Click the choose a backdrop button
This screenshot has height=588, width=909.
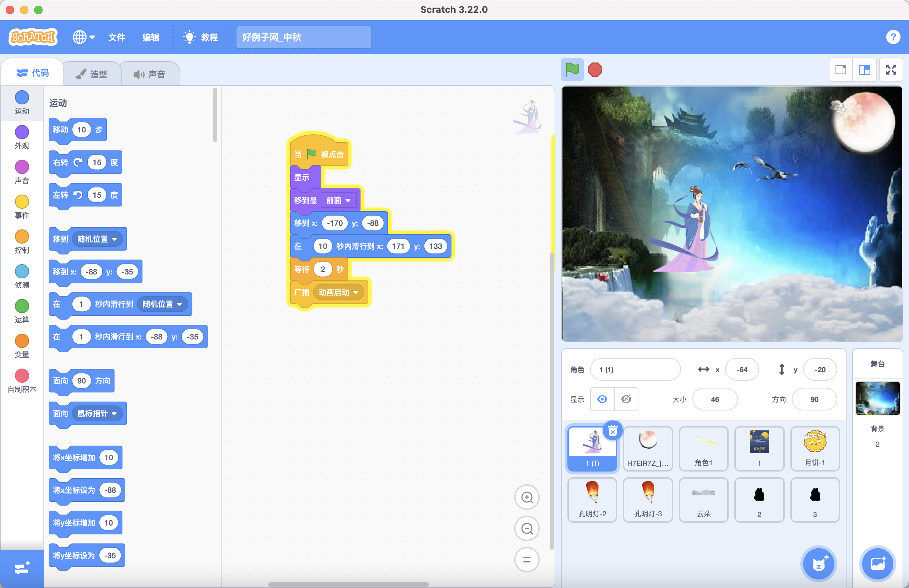coord(877,563)
